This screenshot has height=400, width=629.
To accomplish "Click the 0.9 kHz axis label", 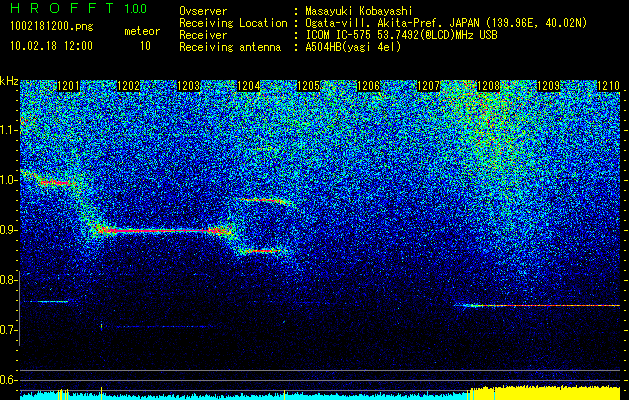I will pos(9,230).
